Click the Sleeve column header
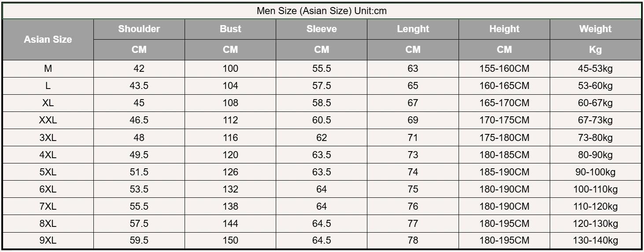Viewport: 644px width, 252px height. click(322, 29)
